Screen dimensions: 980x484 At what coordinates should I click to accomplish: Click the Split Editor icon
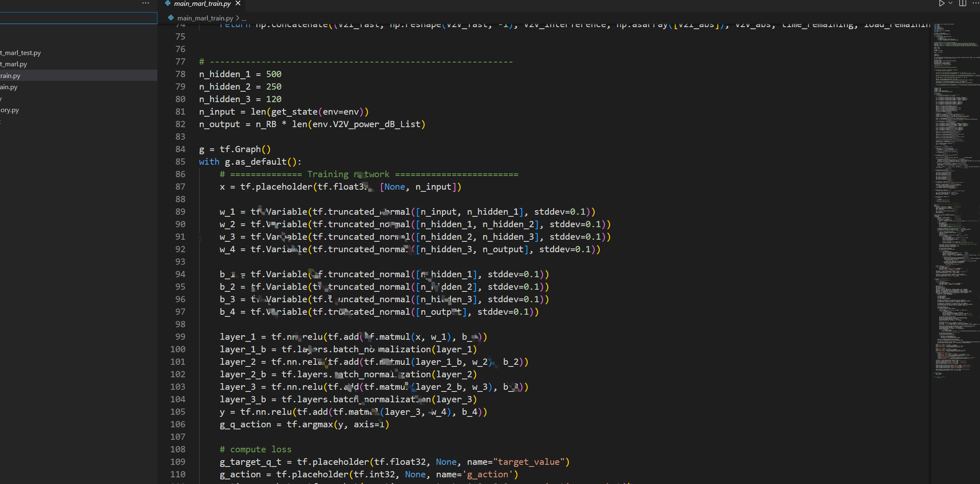pos(963,3)
